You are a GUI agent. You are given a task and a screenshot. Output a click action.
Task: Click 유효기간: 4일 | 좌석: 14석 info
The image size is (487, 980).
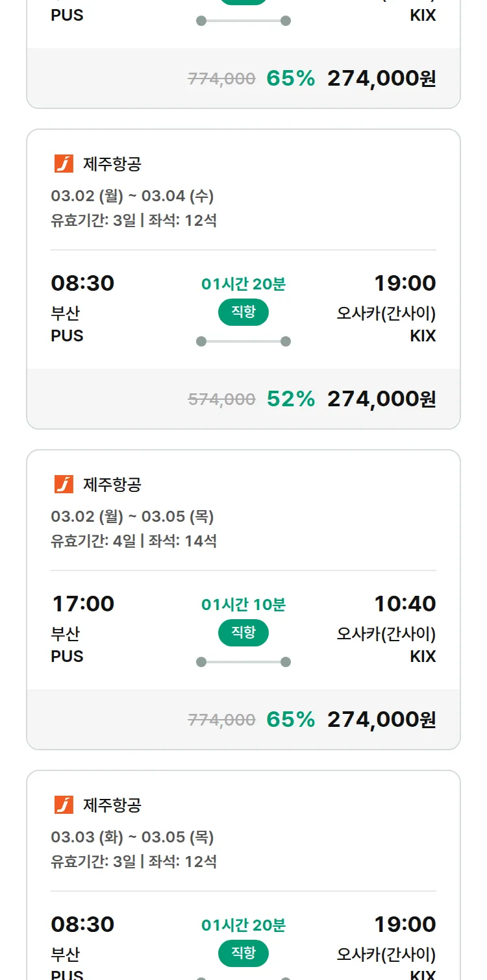[x=134, y=541]
